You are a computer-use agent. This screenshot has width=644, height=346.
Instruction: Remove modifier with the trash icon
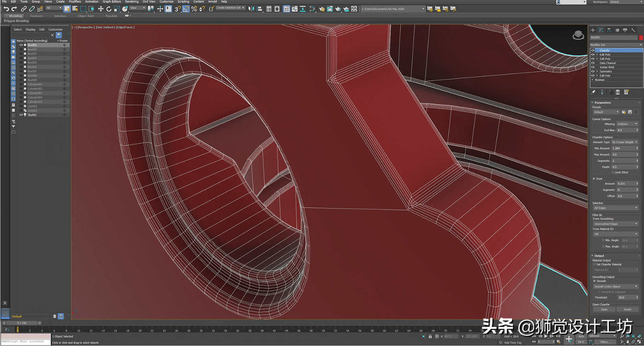(x=618, y=92)
